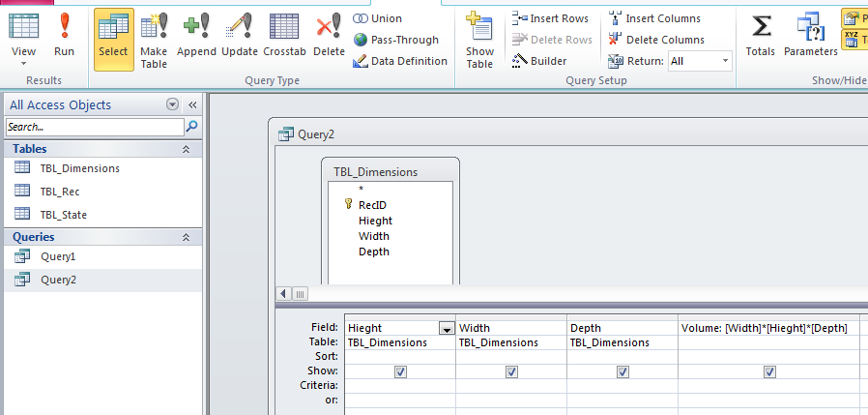This screenshot has width=868, height=415.
Task: Switch to Crosstab query type
Action: 284,35
